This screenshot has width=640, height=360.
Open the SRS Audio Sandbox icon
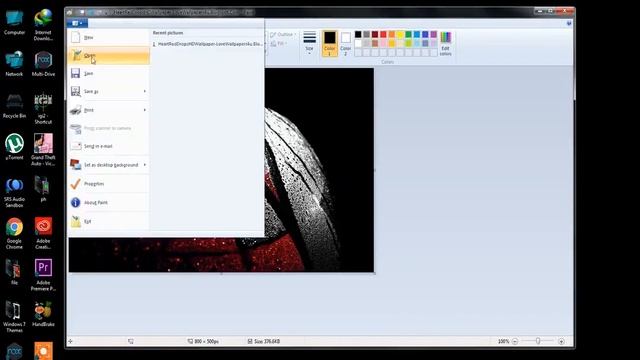(14, 193)
